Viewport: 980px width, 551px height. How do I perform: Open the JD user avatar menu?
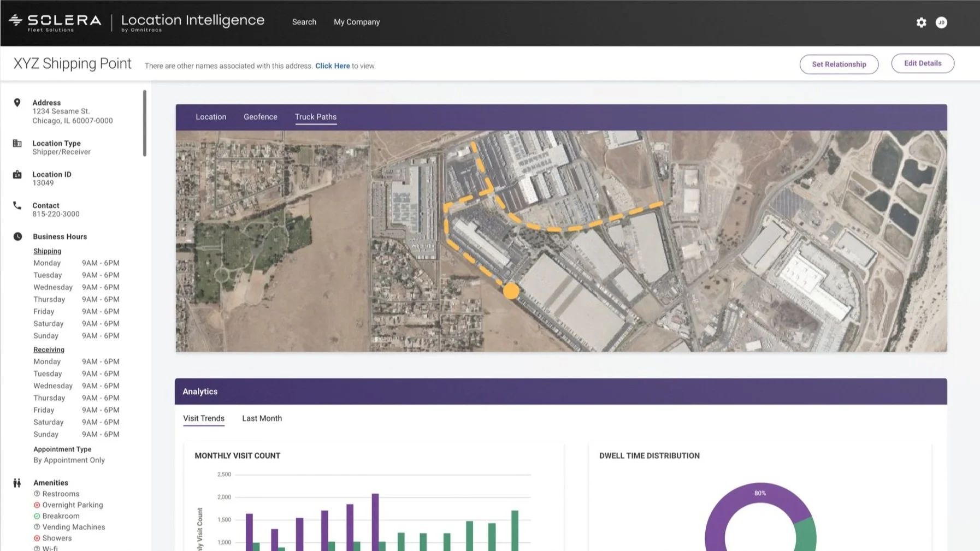point(941,22)
